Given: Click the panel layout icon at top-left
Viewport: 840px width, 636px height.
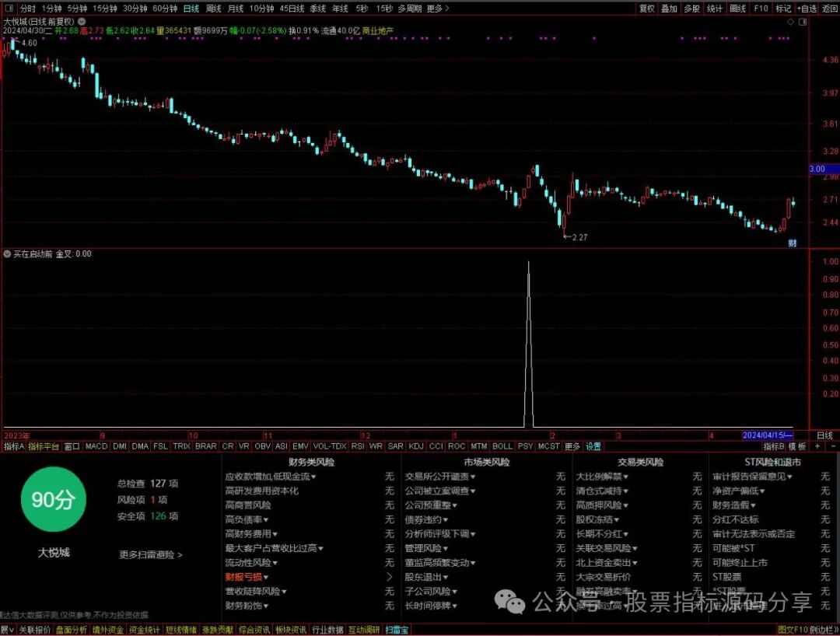Looking at the screenshot, I should pyautogui.click(x=9, y=9).
